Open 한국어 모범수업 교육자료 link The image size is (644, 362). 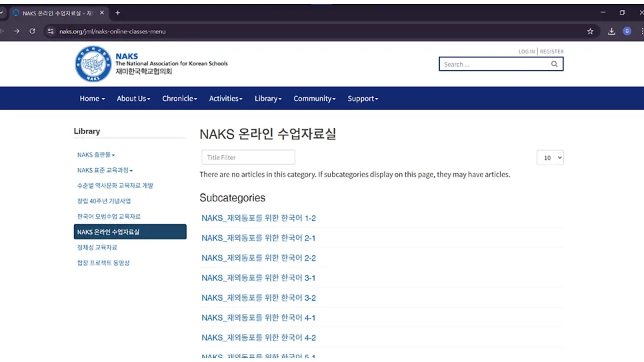point(109,217)
